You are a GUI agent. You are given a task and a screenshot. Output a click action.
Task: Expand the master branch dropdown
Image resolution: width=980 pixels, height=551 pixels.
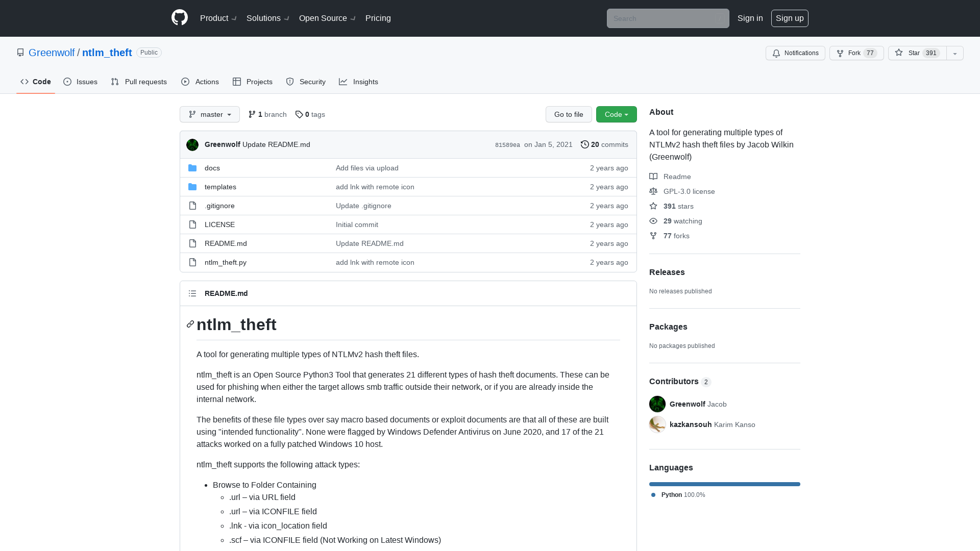coord(209,114)
